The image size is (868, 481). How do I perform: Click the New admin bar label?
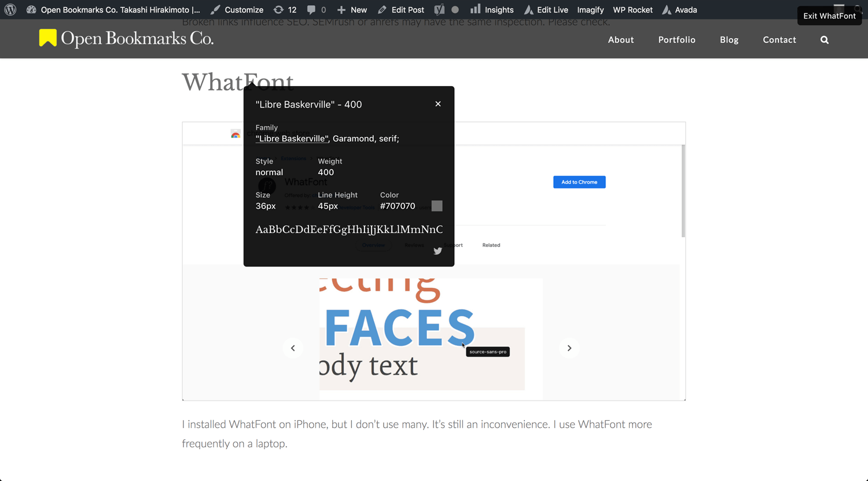(x=359, y=10)
